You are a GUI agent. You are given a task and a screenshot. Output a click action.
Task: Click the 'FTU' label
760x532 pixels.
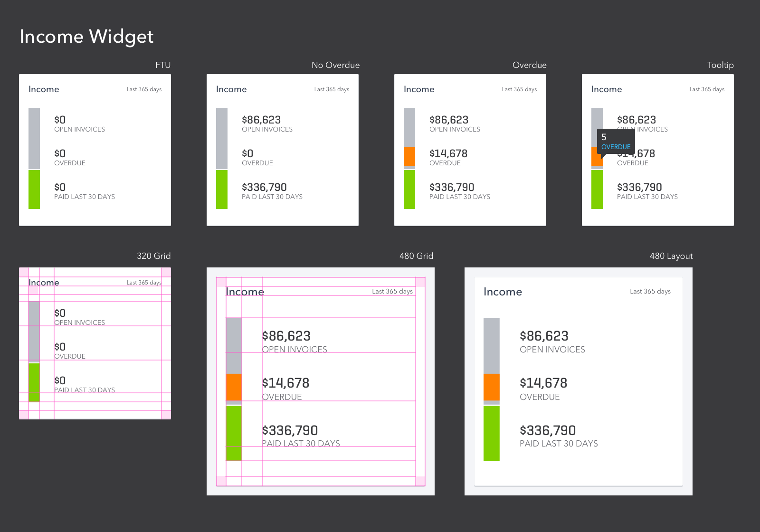[x=163, y=65]
